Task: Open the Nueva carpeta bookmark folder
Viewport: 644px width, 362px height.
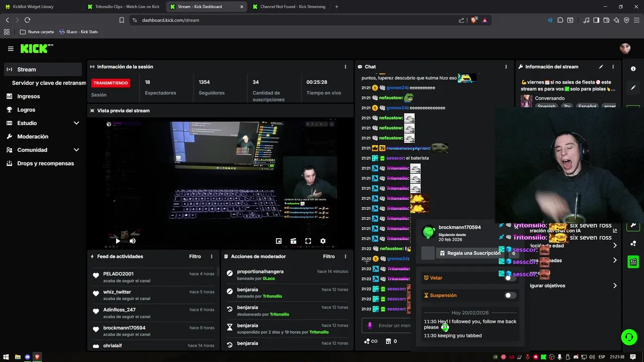Action: [37, 32]
